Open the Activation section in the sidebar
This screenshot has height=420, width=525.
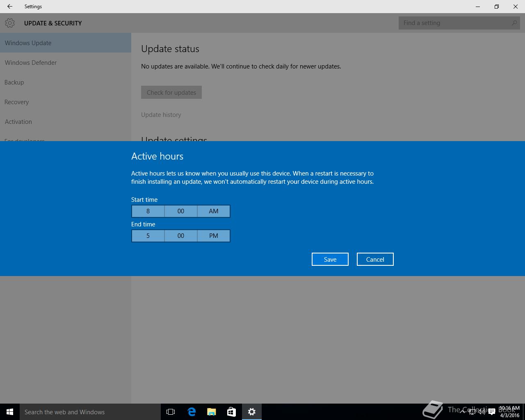click(66, 121)
